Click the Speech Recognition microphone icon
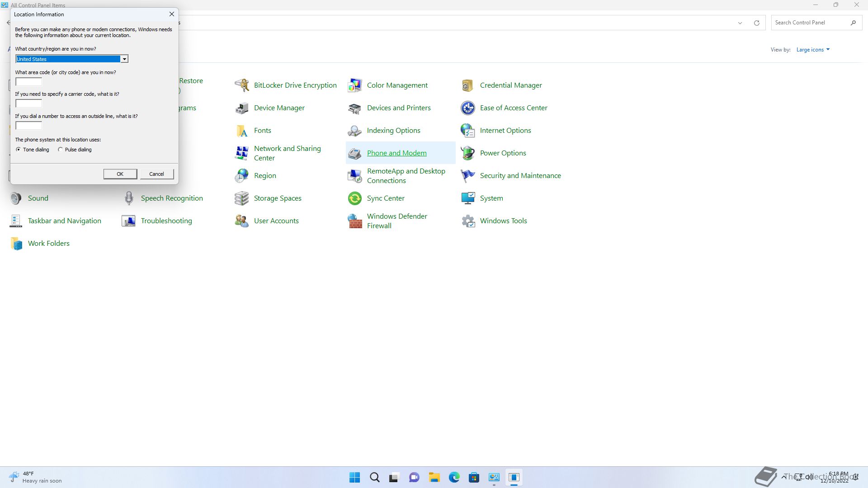 (129, 198)
